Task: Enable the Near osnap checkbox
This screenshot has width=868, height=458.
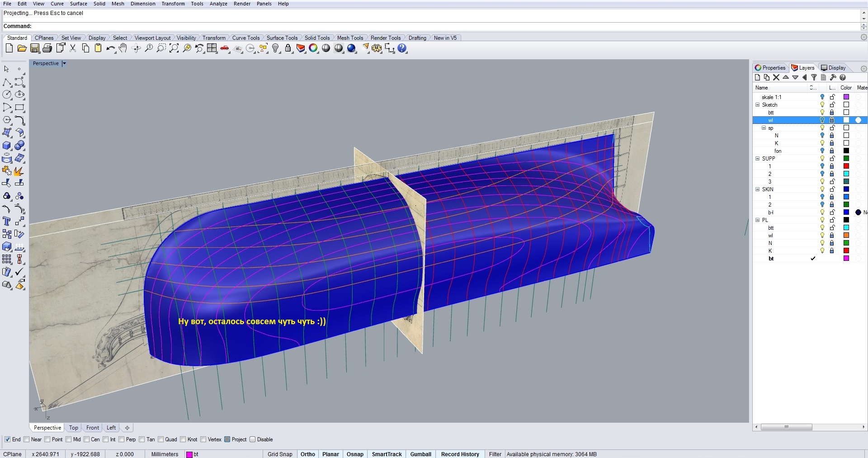Action: (27, 439)
